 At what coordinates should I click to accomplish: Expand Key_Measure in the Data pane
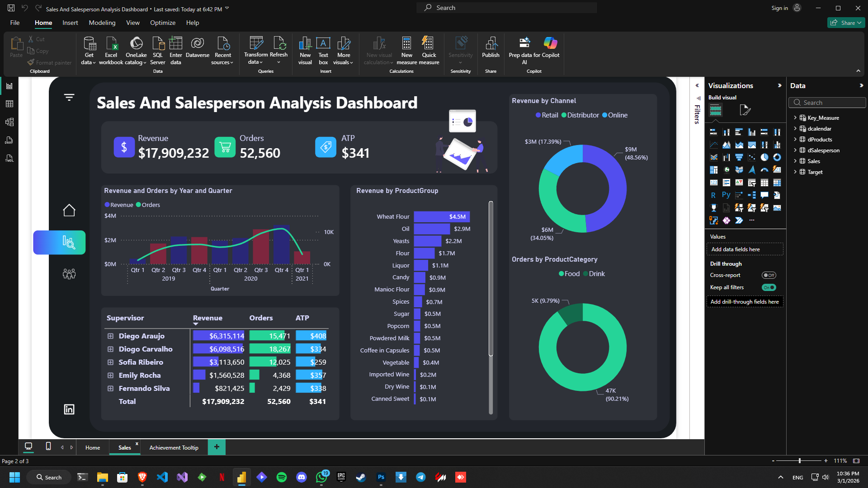pyautogui.click(x=796, y=117)
